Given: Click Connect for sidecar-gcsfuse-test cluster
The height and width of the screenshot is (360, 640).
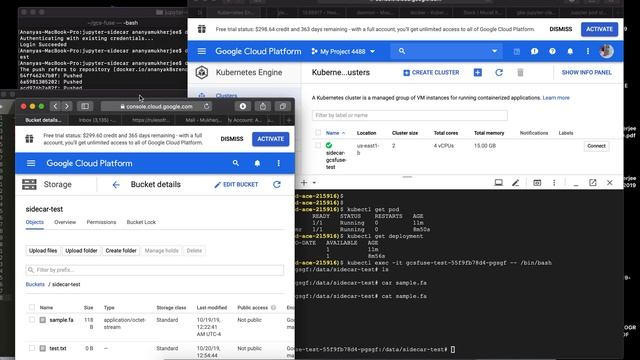Looking at the screenshot, I should click(x=596, y=146).
